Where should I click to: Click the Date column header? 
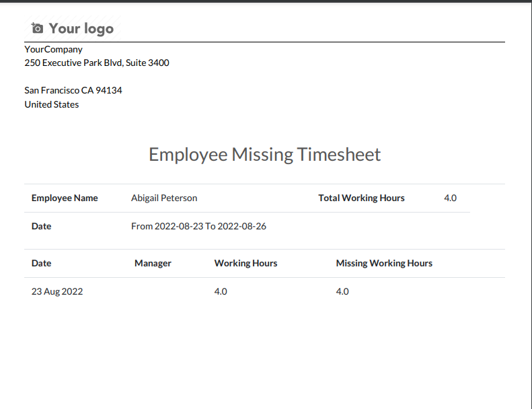coord(42,263)
